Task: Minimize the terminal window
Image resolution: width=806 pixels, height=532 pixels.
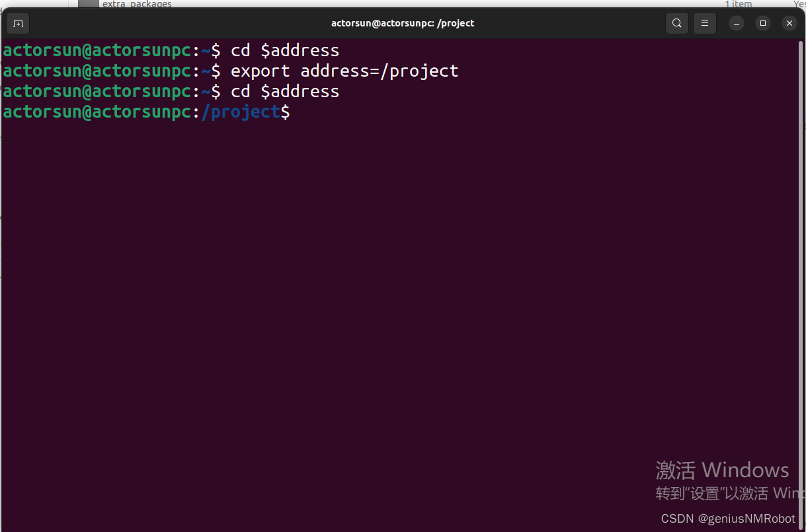Action: click(737, 23)
